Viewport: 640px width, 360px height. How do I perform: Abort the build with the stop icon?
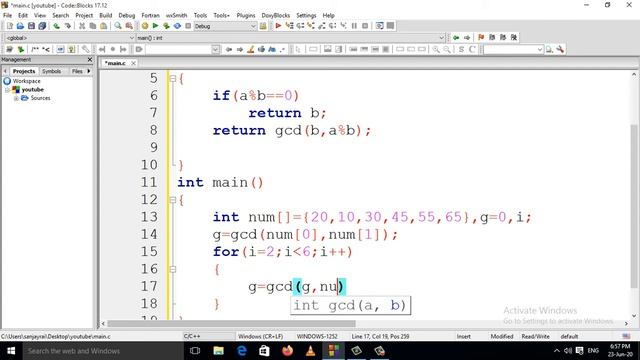click(x=188, y=26)
